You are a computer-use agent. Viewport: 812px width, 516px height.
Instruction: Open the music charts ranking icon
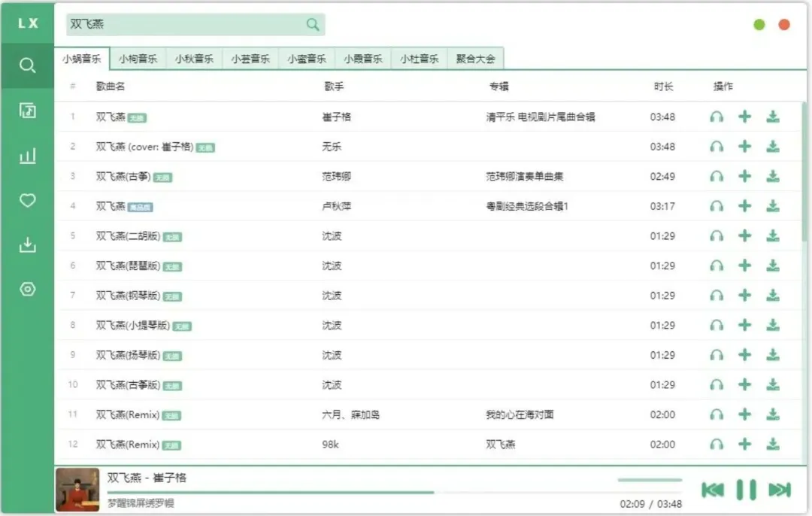27,156
